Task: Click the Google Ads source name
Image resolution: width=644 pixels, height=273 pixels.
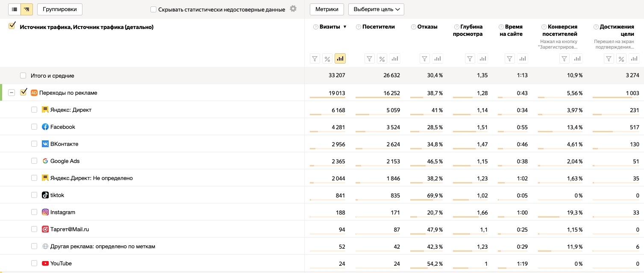Action: click(x=65, y=161)
